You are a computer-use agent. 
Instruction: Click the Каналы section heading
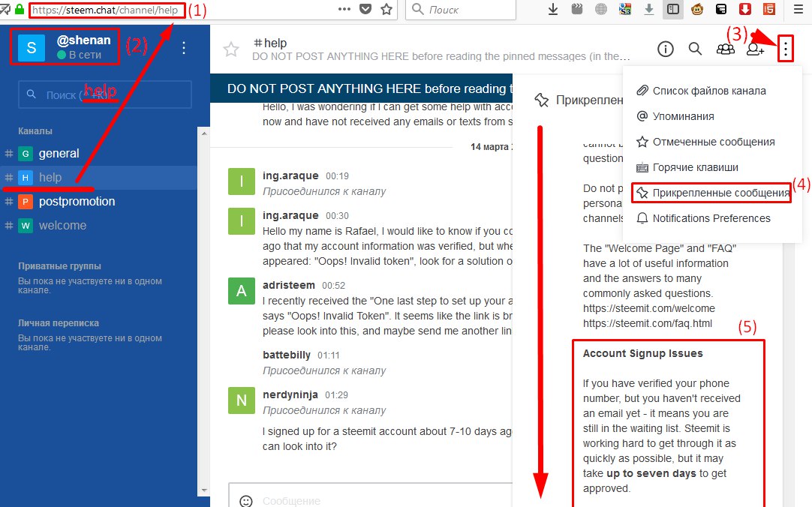pos(35,131)
